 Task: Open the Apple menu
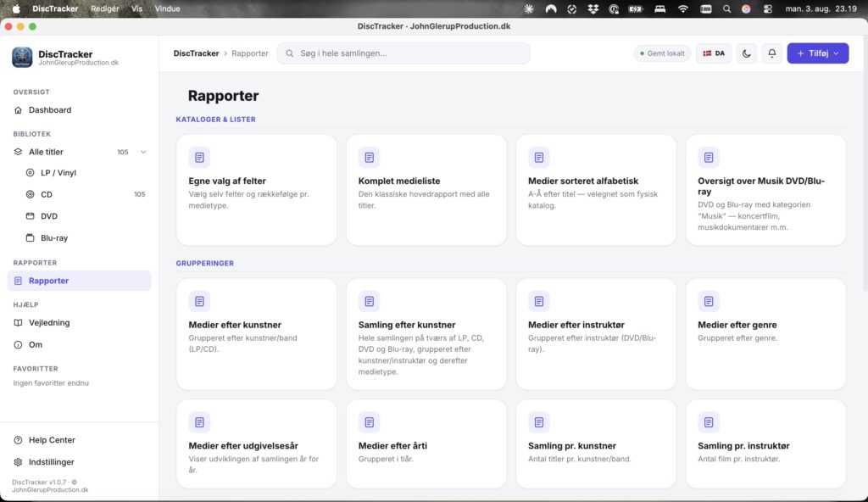tap(16, 8)
